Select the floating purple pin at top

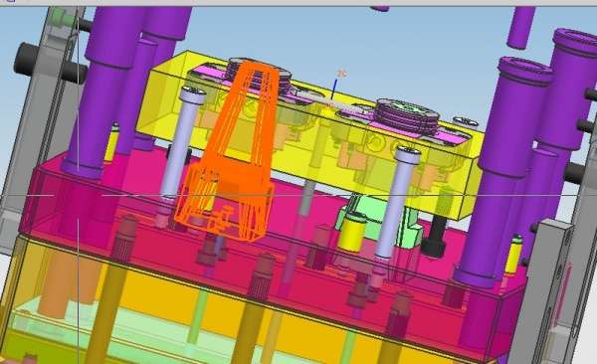pos(520,27)
